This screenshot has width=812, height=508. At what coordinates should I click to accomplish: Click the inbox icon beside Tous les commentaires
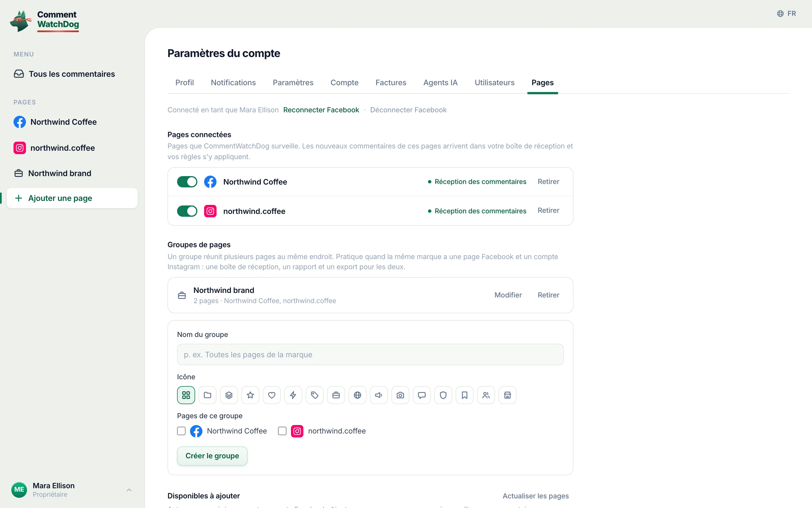click(x=19, y=74)
